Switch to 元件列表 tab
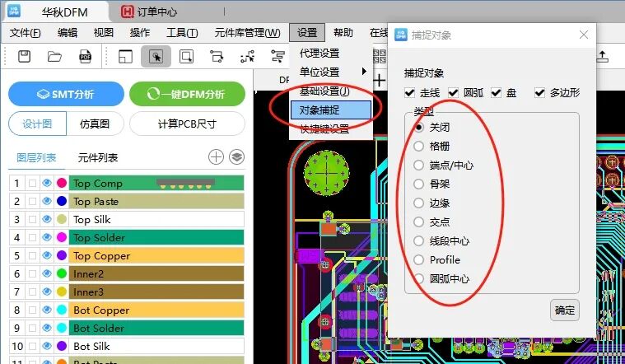This screenshot has height=364, width=625. pos(98,158)
